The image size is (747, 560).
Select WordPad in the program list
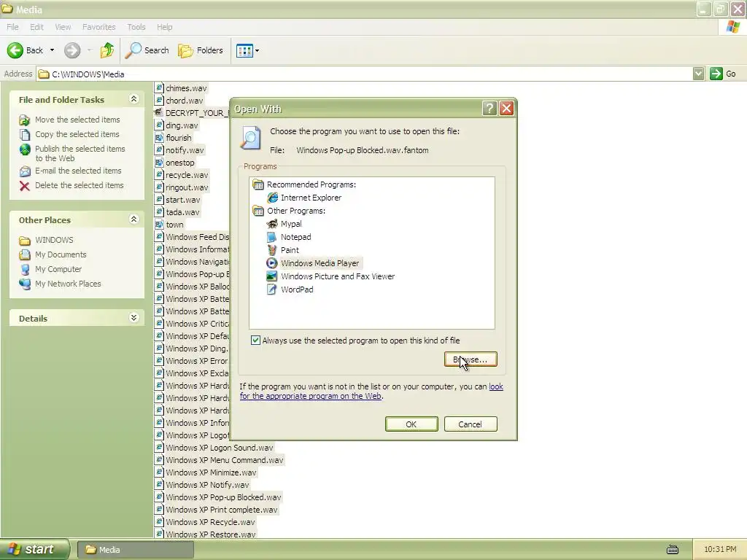click(290, 289)
